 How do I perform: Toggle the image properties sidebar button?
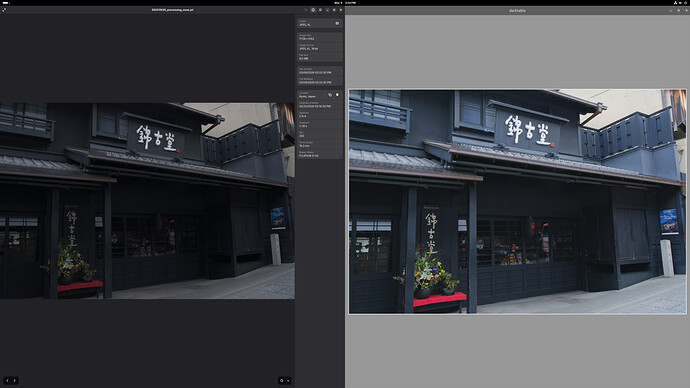(x=313, y=10)
